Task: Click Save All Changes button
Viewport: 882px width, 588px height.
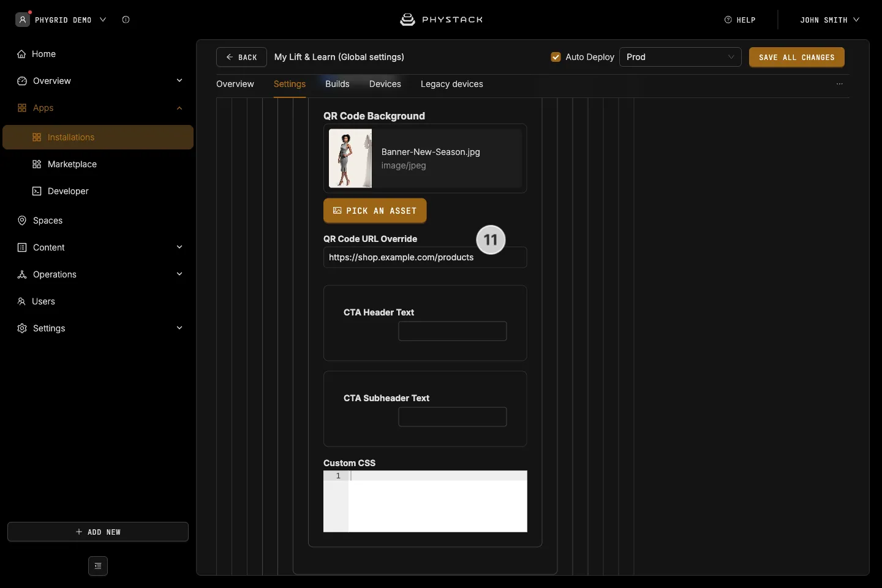Action: pyautogui.click(x=797, y=57)
